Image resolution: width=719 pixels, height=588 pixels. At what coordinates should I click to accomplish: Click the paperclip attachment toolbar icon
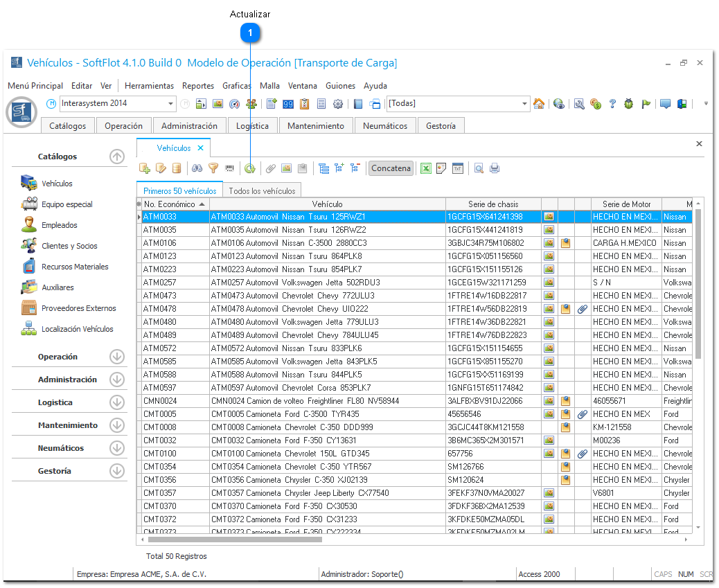[271, 168]
